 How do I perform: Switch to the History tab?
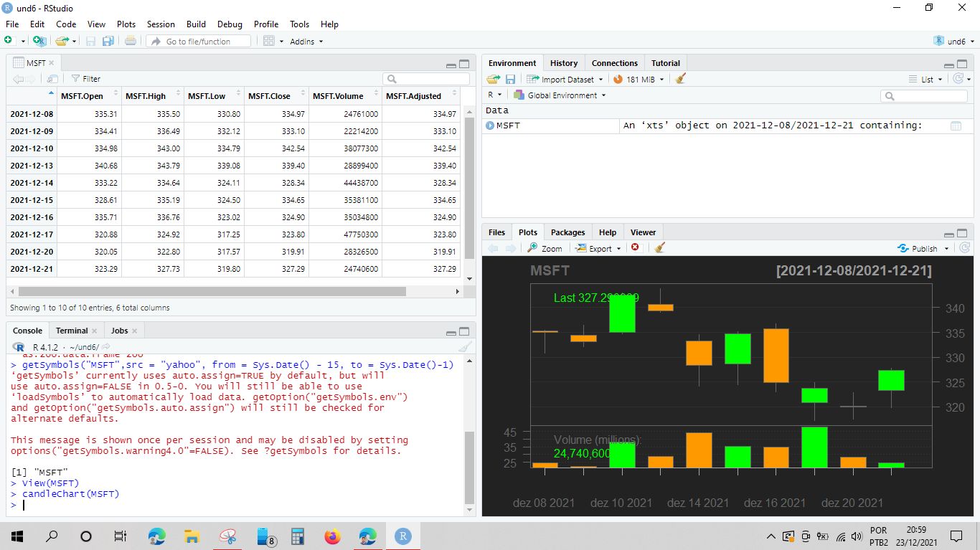point(564,63)
